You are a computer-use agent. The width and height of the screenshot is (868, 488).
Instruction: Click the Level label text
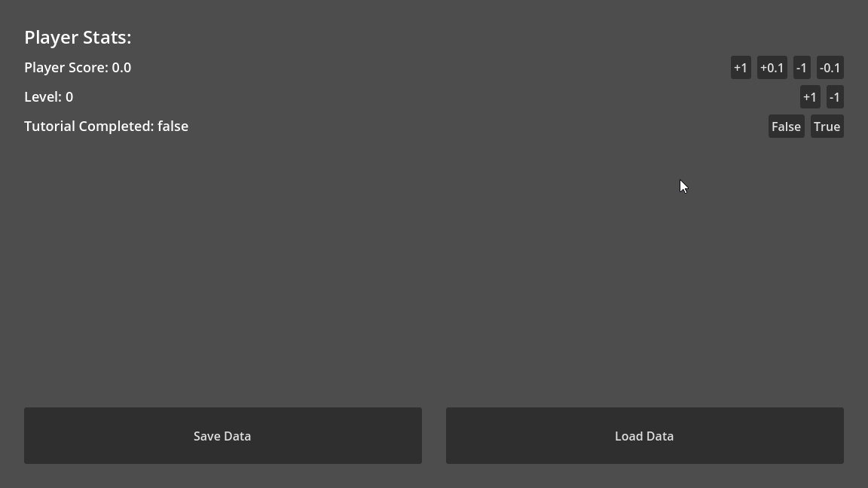(x=42, y=97)
